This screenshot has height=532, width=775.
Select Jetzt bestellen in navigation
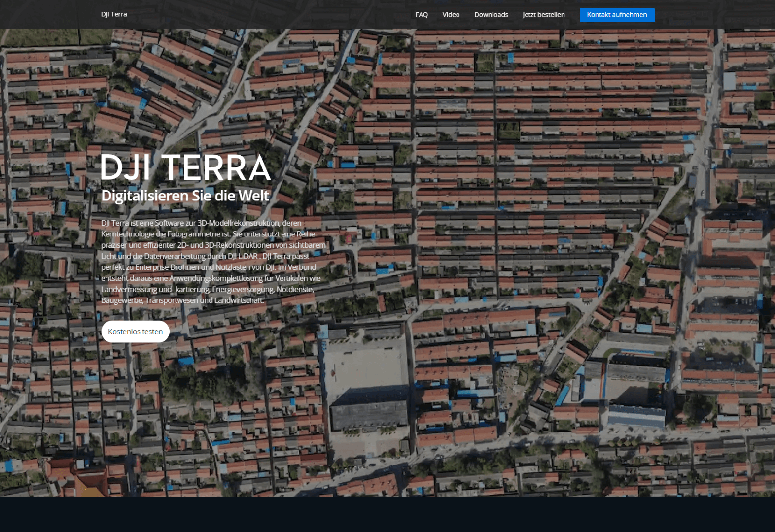(x=544, y=15)
